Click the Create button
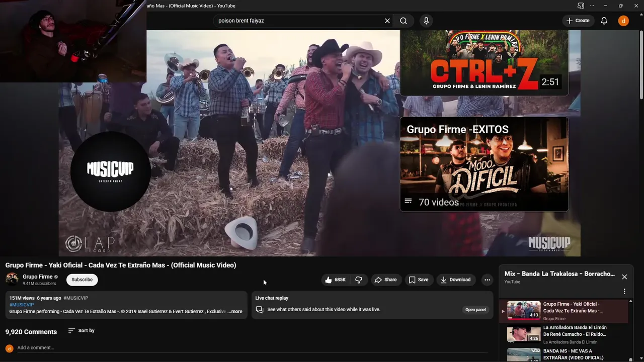Screen dimensions: 644x362 click(x=578, y=21)
